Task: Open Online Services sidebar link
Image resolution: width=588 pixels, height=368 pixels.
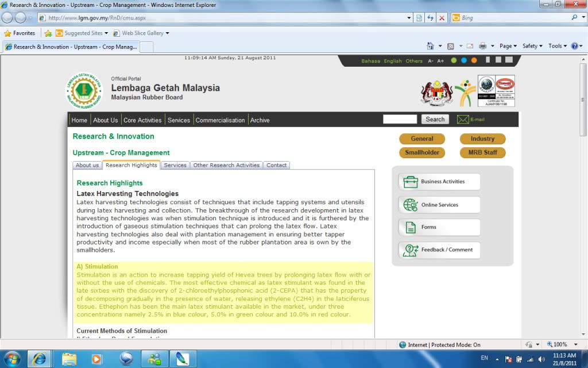Action: pos(439,205)
